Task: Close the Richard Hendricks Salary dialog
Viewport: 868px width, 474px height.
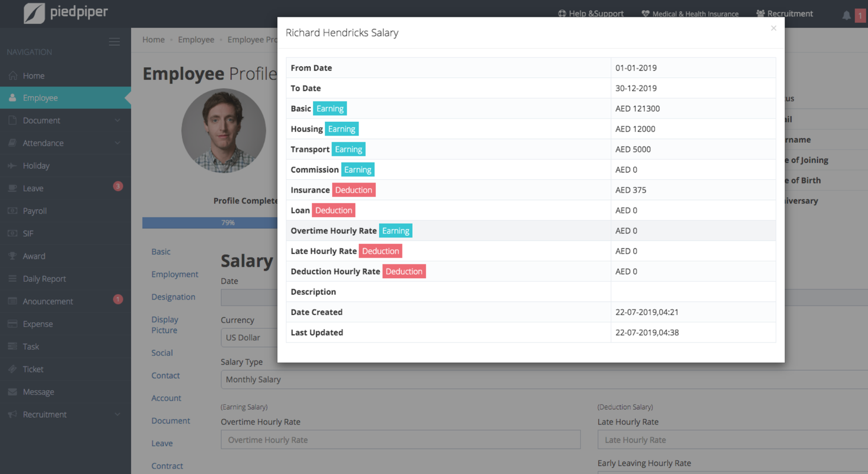Action: pos(774,28)
